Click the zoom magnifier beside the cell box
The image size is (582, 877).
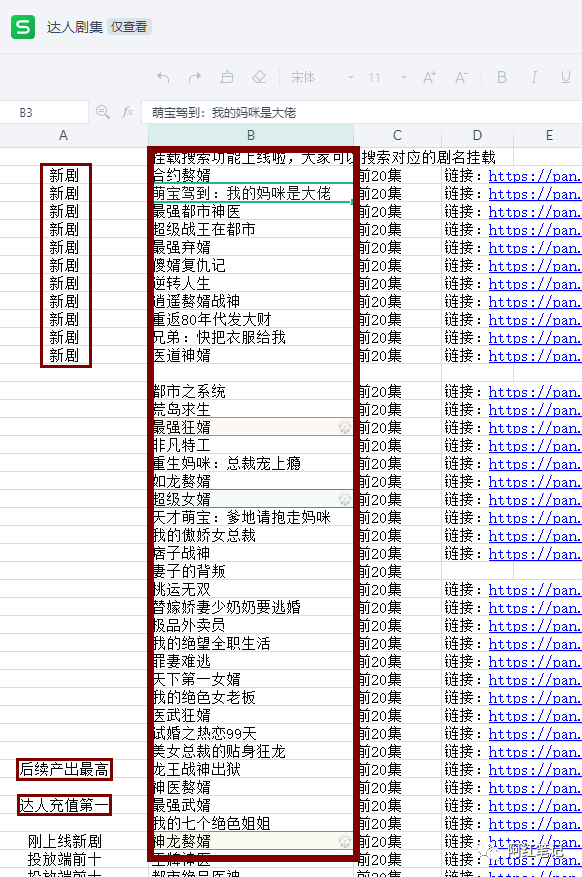(x=102, y=112)
